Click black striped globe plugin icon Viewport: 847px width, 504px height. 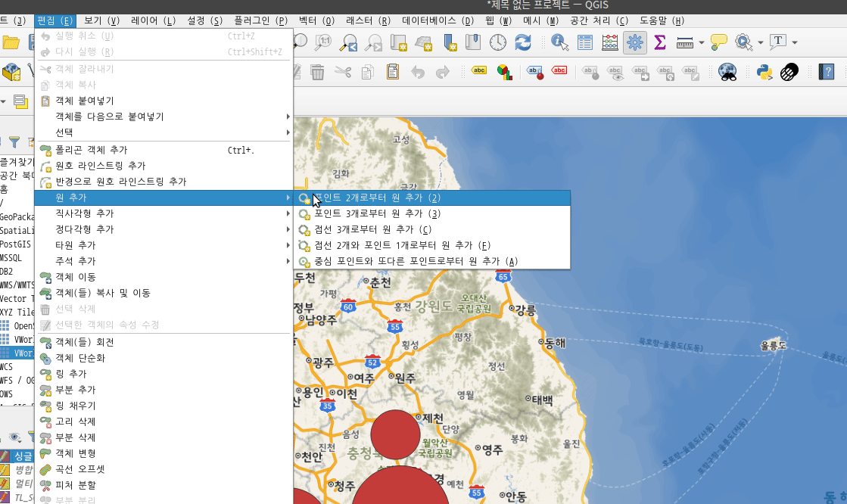click(x=789, y=72)
